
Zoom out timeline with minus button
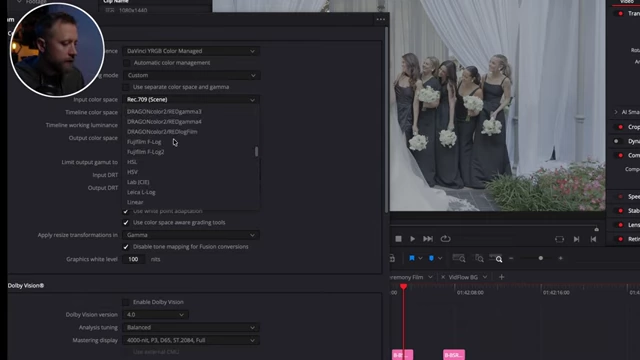[x=511, y=258]
